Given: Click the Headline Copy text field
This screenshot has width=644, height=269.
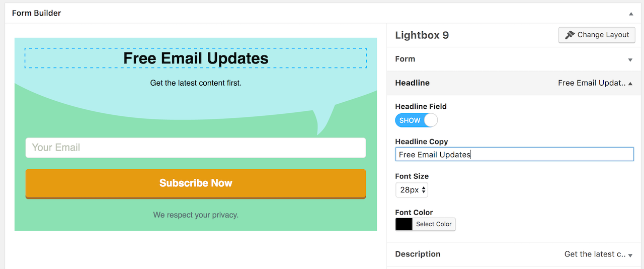Looking at the screenshot, I should (514, 154).
